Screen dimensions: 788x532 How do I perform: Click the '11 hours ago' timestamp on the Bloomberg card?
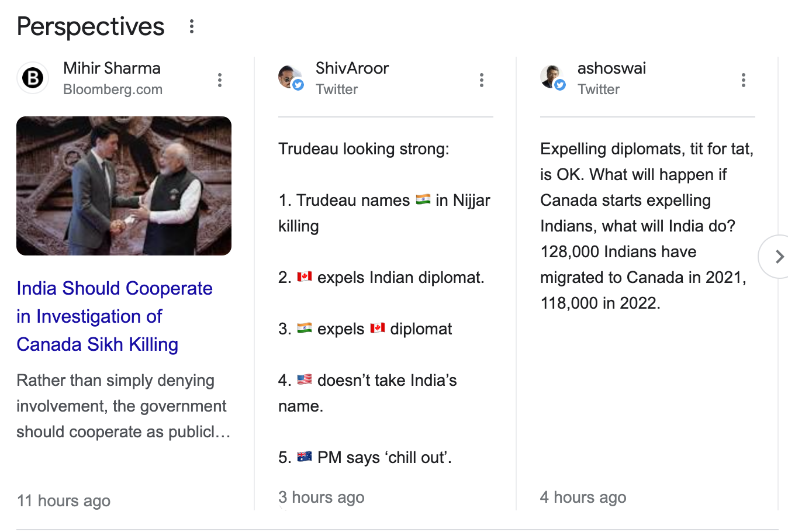63,500
